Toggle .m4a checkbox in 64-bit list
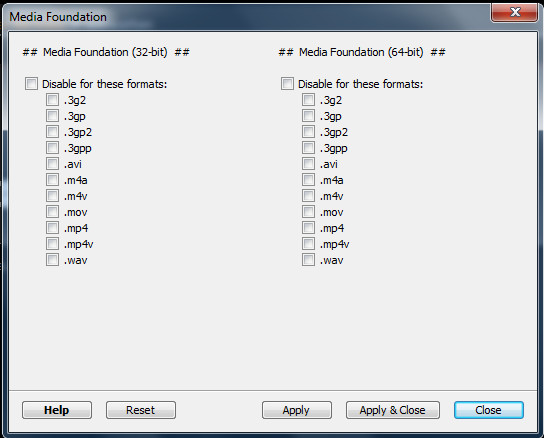This screenshot has height=438, width=544. 308,179
